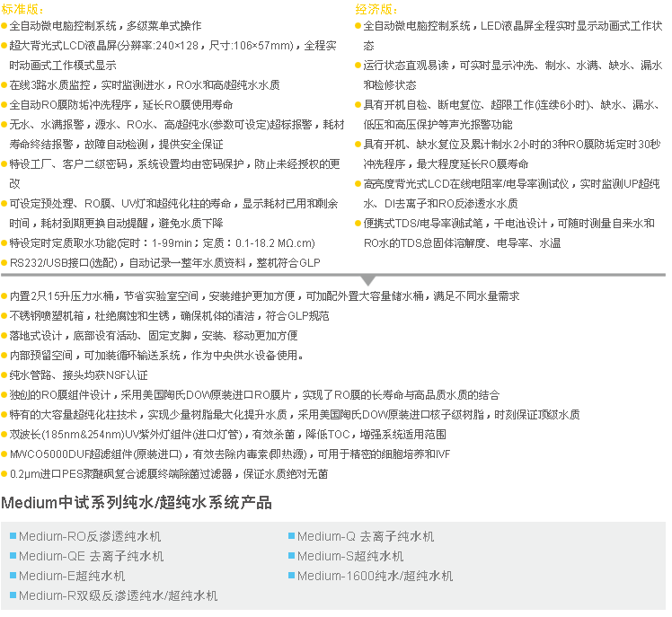
Task: Click the blue square bullet beside Medium-RO反渗透纯水机
Action: click(x=13, y=535)
